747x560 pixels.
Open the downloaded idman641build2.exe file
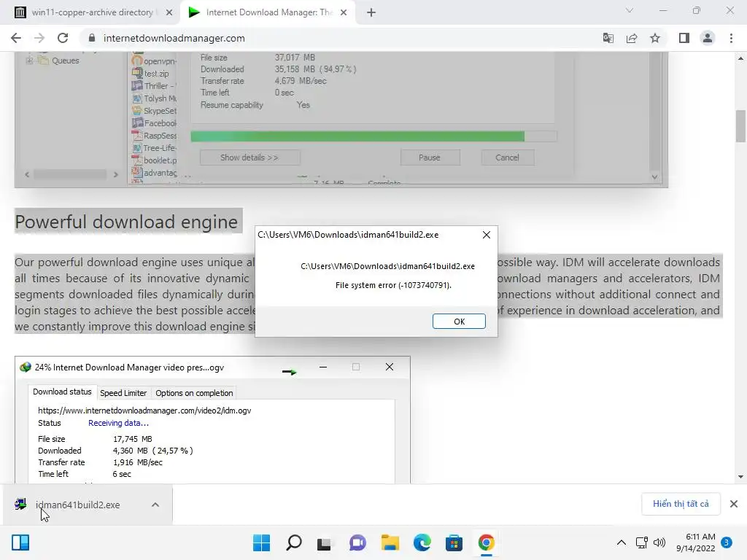pyautogui.click(x=77, y=505)
